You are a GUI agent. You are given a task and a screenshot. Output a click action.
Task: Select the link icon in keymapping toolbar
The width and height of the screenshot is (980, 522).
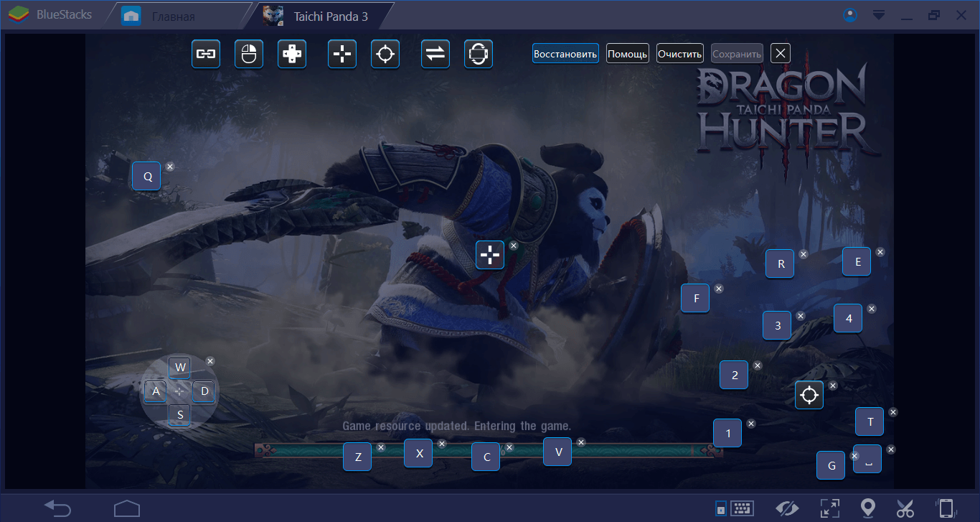click(206, 54)
